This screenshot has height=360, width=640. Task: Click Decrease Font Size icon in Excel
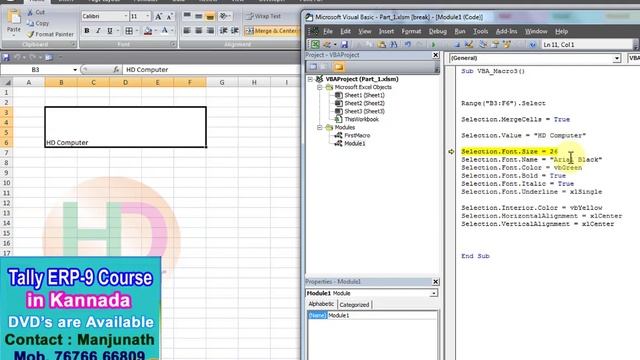point(169,16)
